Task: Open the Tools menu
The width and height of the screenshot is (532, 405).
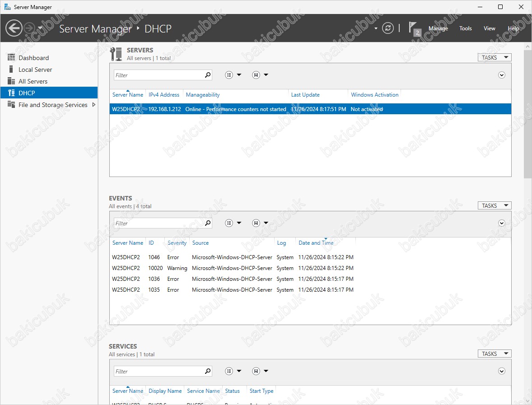Action: (465, 28)
